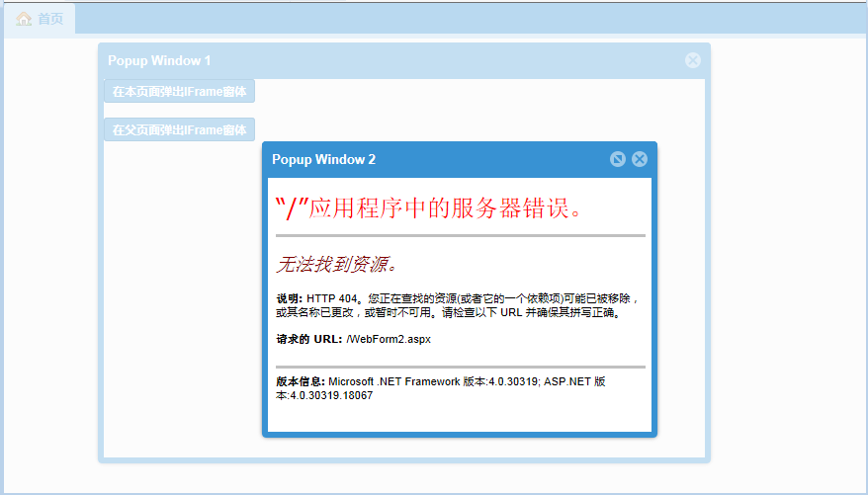Click the red server error heading

(x=428, y=208)
